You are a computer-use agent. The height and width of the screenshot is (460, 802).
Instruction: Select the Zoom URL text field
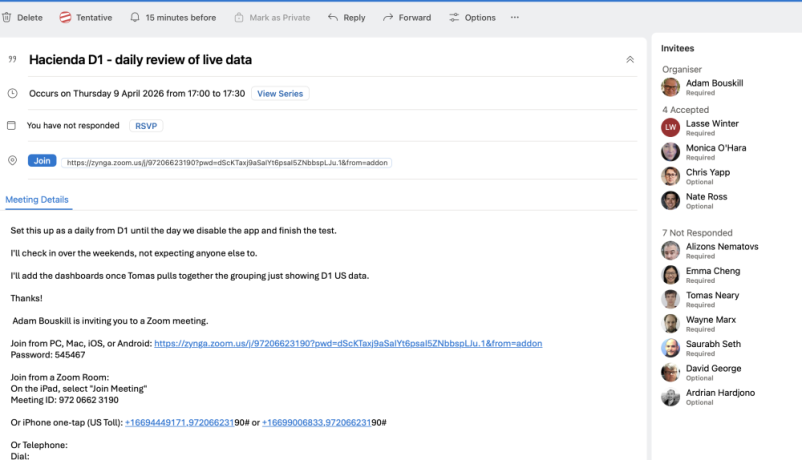tap(226, 161)
